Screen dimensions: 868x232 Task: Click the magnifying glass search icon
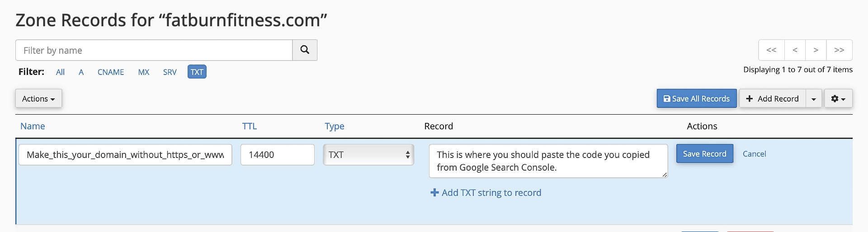[305, 50]
